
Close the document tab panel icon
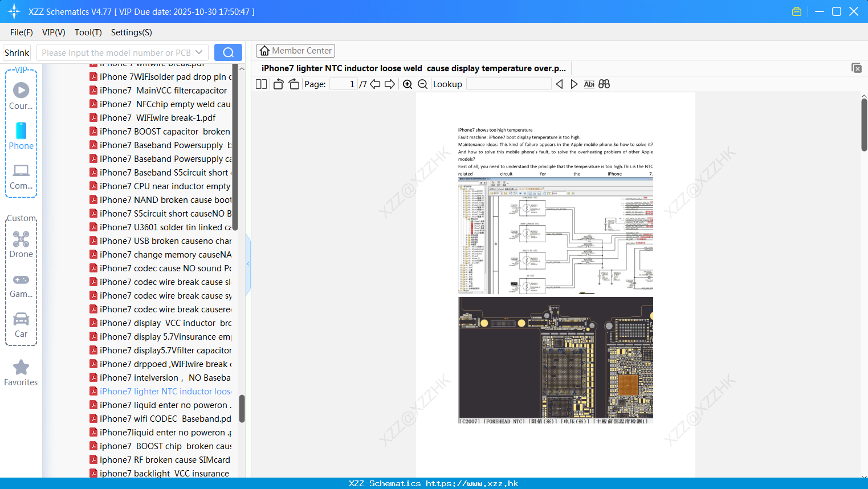(857, 68)
